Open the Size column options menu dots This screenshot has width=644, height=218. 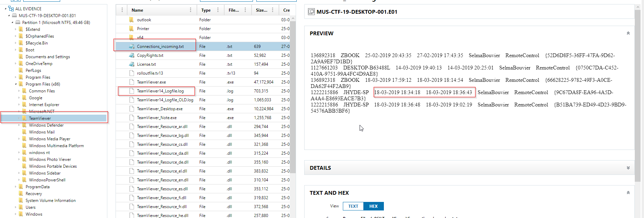[272, 10]
